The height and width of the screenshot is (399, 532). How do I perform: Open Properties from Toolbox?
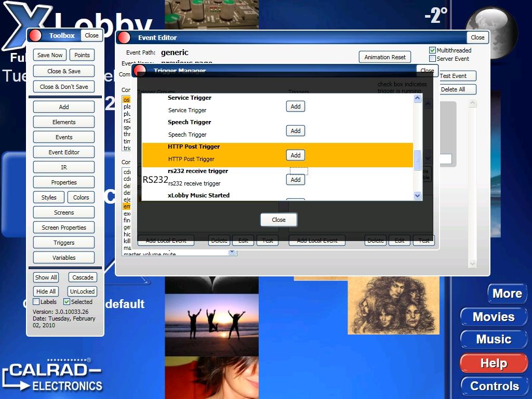[x=64, y=182]
